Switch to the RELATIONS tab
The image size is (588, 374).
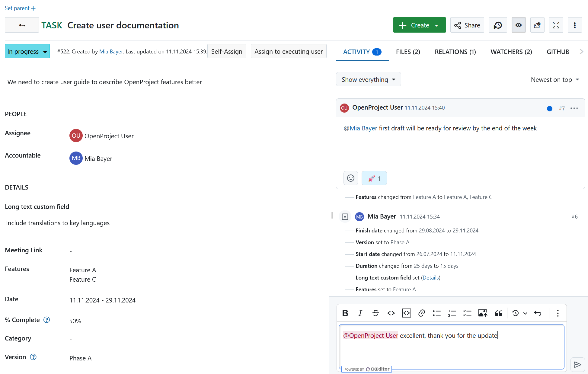(x=455, y=51)
